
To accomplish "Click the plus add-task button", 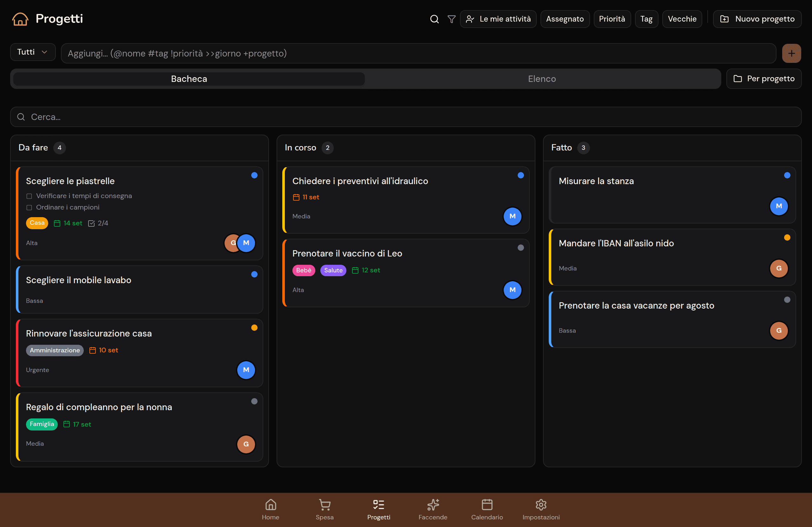I will click(x=791, y=53).
